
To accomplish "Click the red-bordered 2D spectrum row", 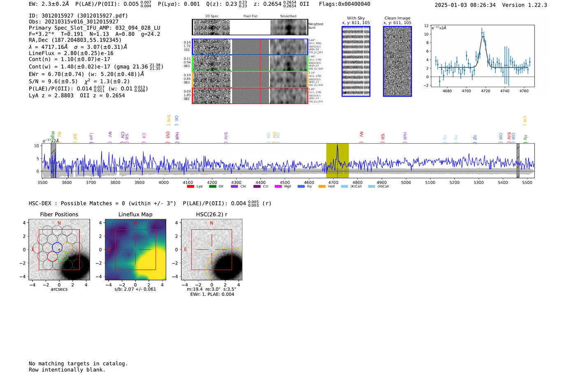I will [x=250, y=95].
